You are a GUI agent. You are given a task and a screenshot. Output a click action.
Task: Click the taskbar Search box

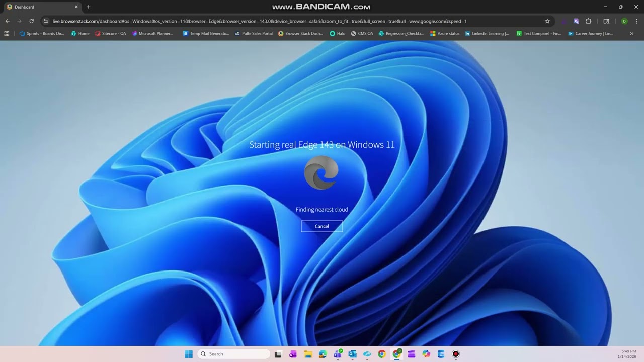click(x=234, y=354)
